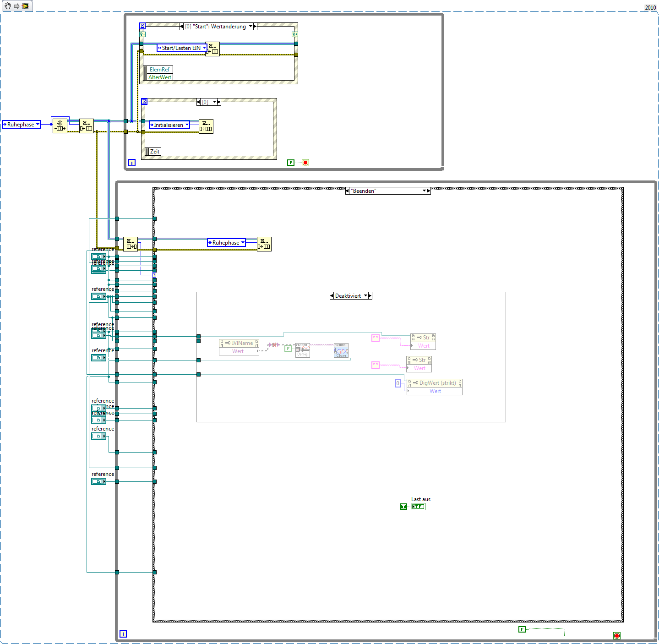The width and height of the screenshot is (659, 644).
Task: Select the Enqueue node right of Obtain Queue
Action: (87, 126)
